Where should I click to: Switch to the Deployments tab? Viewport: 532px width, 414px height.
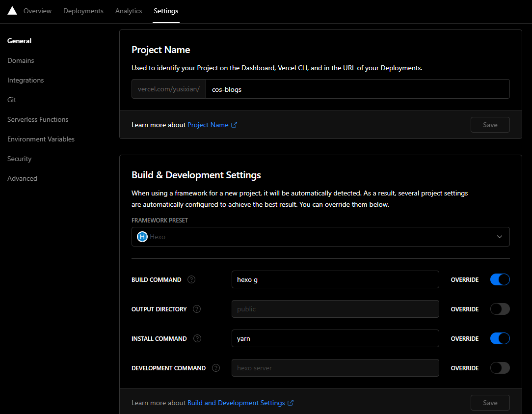pyautogui.click(x=83, y=11)
